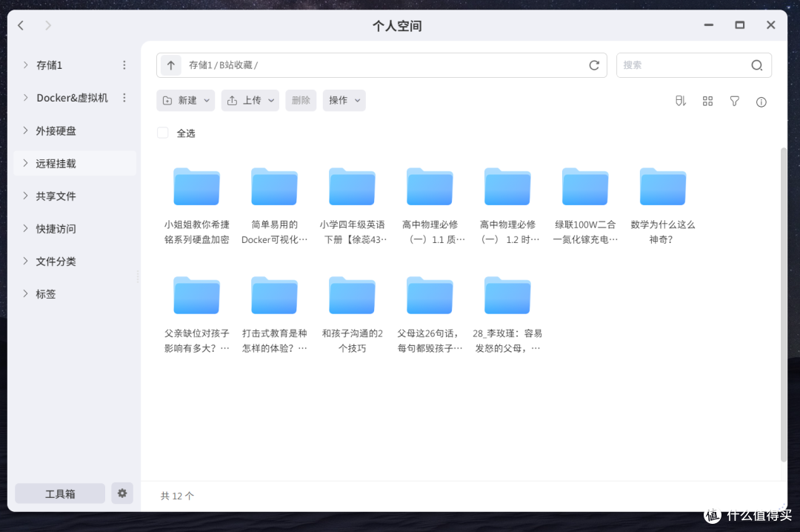Screen dimensions: 800x532
Task: Click B站收藏 in the breadcrumb path
Action: click(x=236, y=65)
